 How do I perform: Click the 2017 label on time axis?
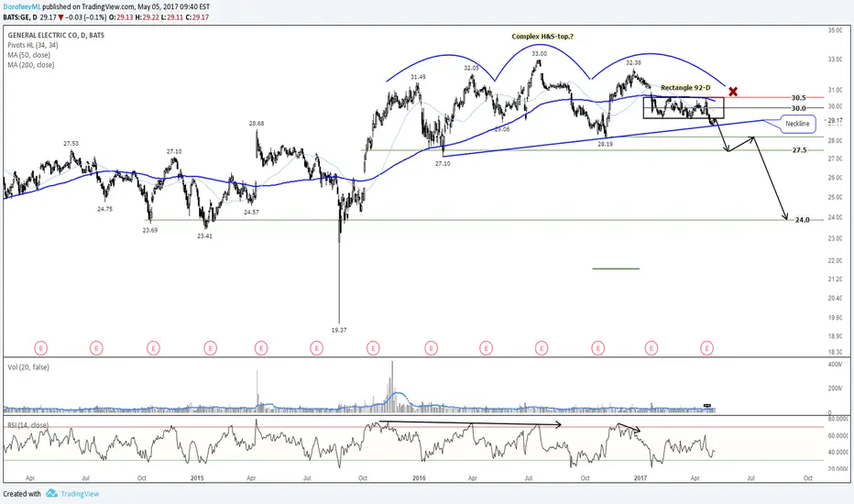tap(640, 478)
